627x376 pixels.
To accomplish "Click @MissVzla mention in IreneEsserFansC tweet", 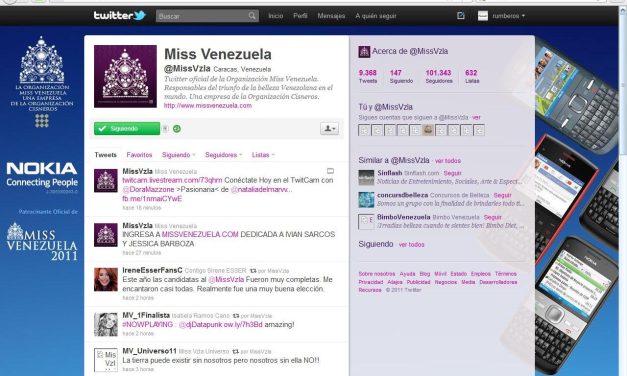I will (x=226, y=280).
